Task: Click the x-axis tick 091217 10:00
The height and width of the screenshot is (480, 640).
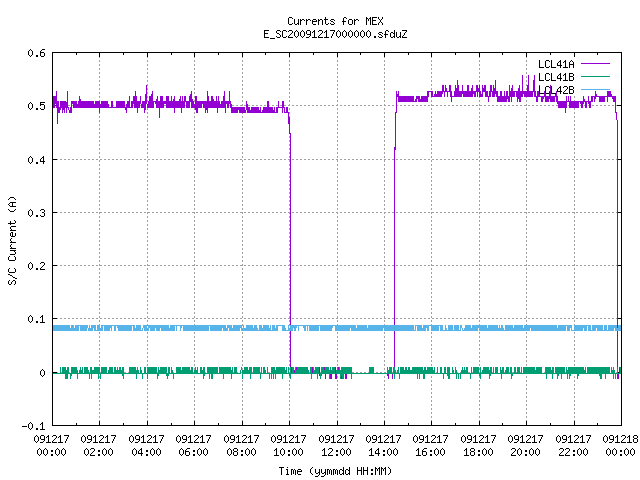Action: 289,445
